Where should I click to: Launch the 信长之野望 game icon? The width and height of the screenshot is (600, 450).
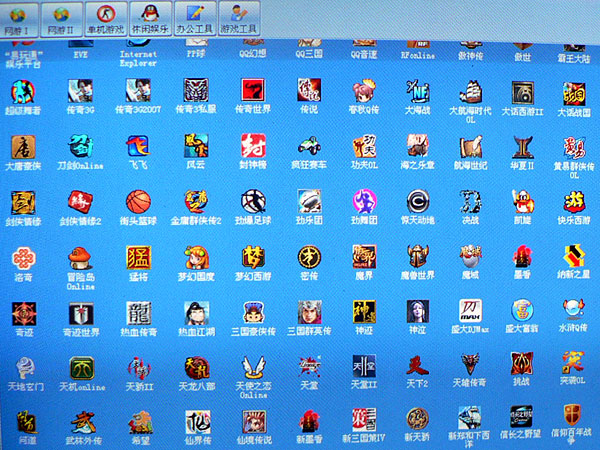tap(521, 416)
